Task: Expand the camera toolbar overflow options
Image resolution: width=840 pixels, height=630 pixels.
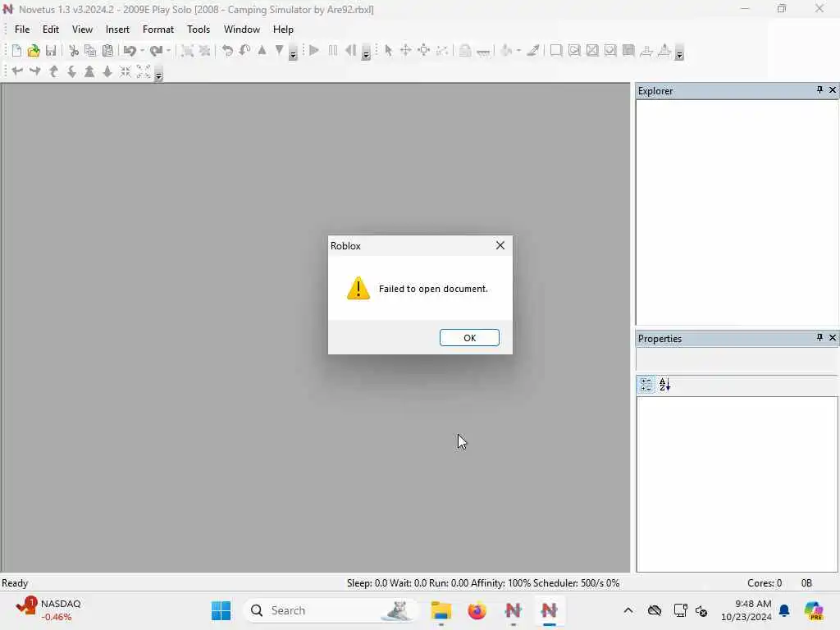Action: (158, 75)
